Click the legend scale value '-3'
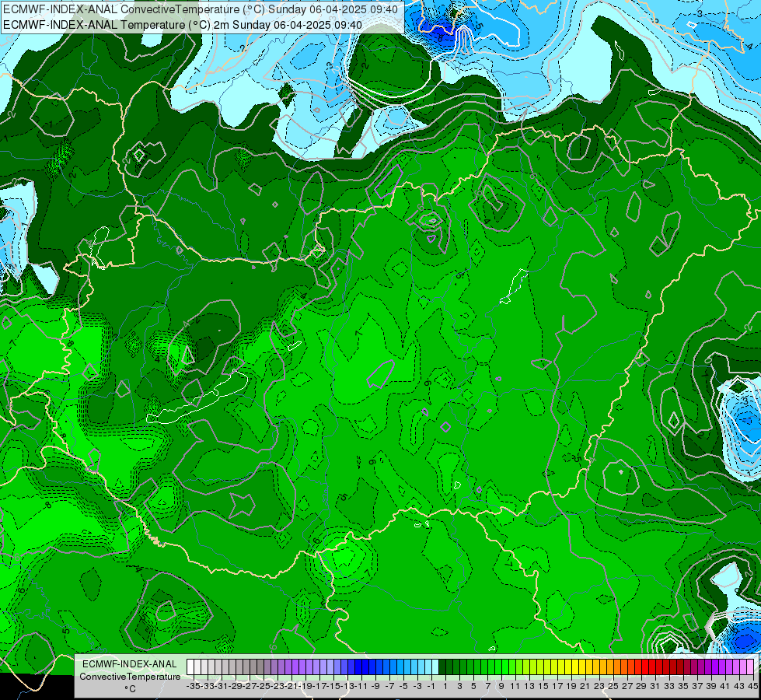 [x=417, y=687]
